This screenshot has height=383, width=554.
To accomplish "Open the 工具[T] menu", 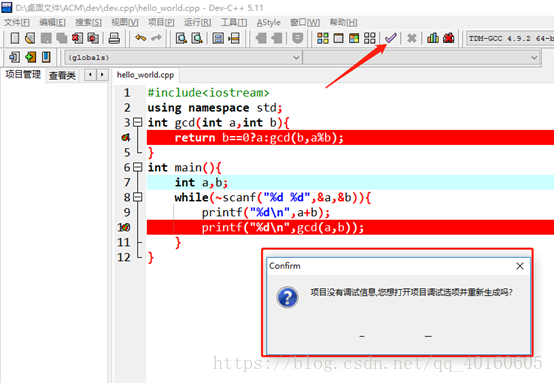I will click(234, 23).
